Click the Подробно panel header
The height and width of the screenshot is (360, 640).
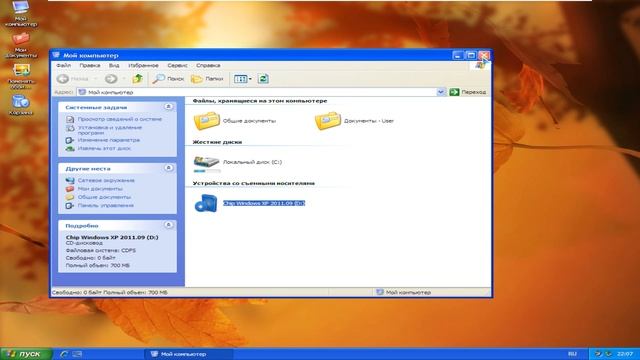click(118, 225)
